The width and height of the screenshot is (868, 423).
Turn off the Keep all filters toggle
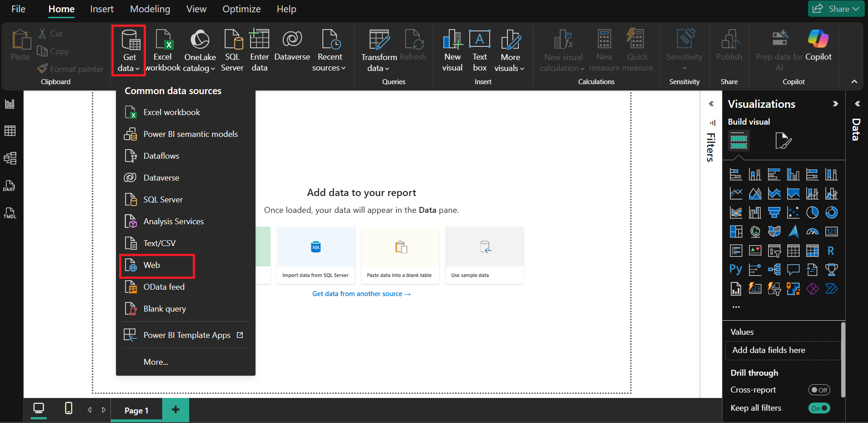[819, 408]
